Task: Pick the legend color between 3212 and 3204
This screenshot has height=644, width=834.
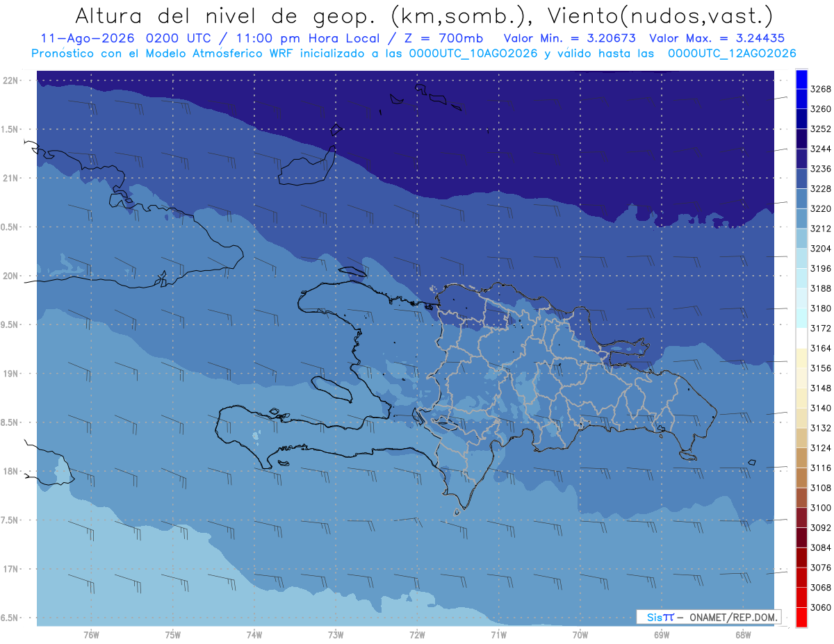Action: point(801,238)
